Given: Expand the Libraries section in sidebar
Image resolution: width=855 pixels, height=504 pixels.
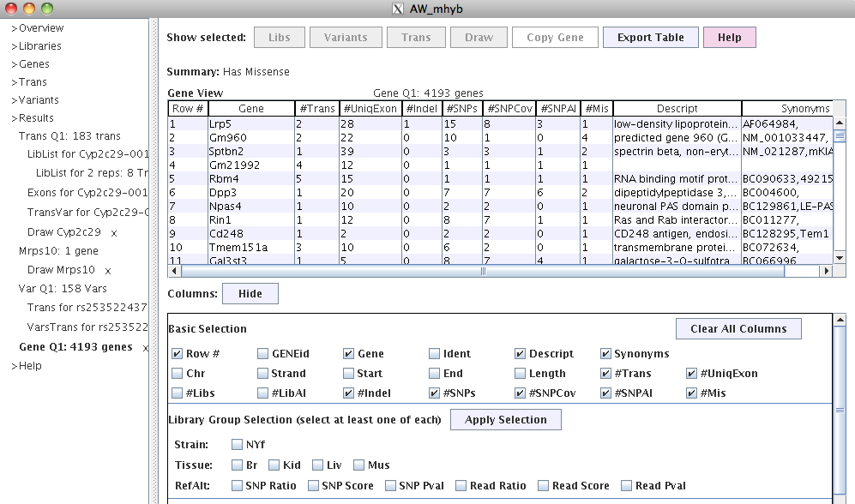Looking at the screenshot, I should point(39,46).
